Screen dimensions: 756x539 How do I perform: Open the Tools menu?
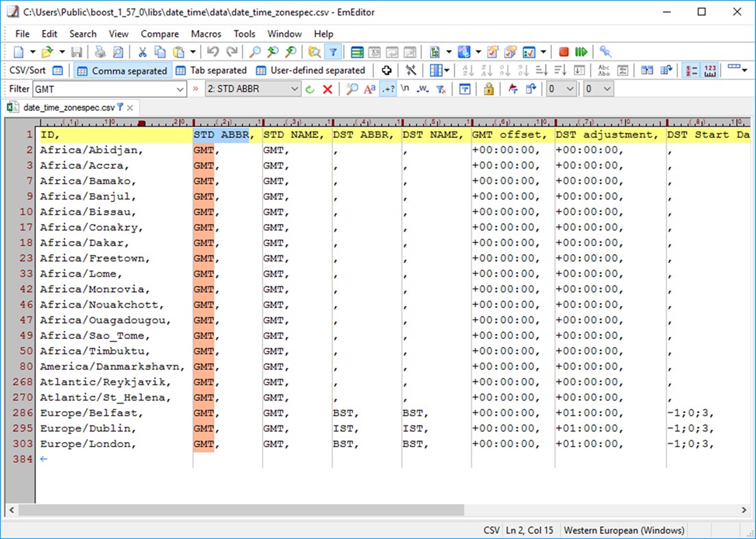click(x=244, y=34)
